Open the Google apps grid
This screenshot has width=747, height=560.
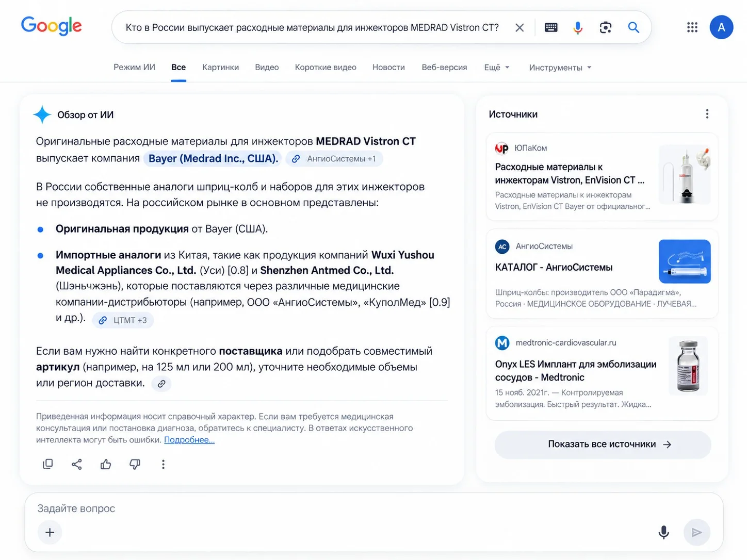click(692, 27)
